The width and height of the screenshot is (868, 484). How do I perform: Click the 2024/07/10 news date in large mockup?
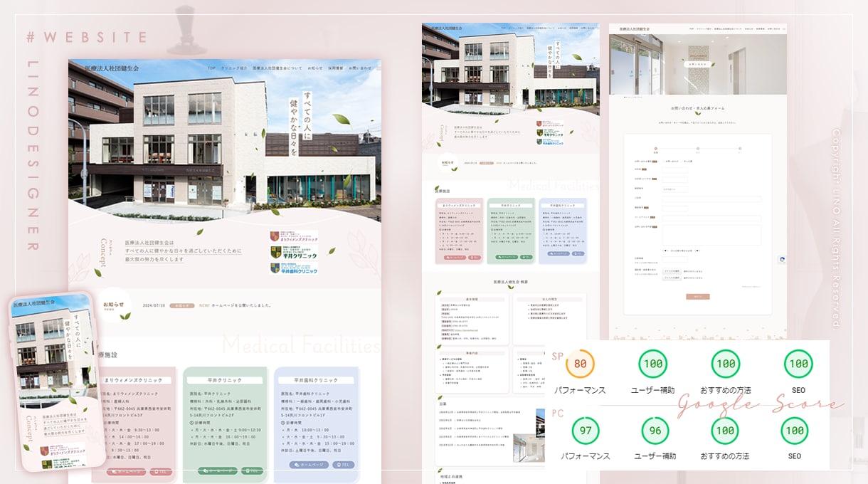154,305
